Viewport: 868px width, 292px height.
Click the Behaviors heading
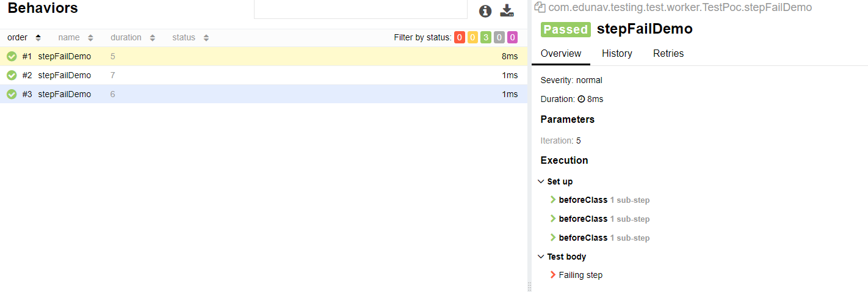[x=43, y=9]
